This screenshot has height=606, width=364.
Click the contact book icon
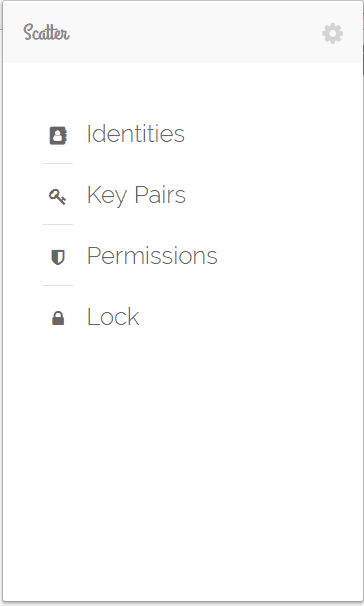click(58, 135)
